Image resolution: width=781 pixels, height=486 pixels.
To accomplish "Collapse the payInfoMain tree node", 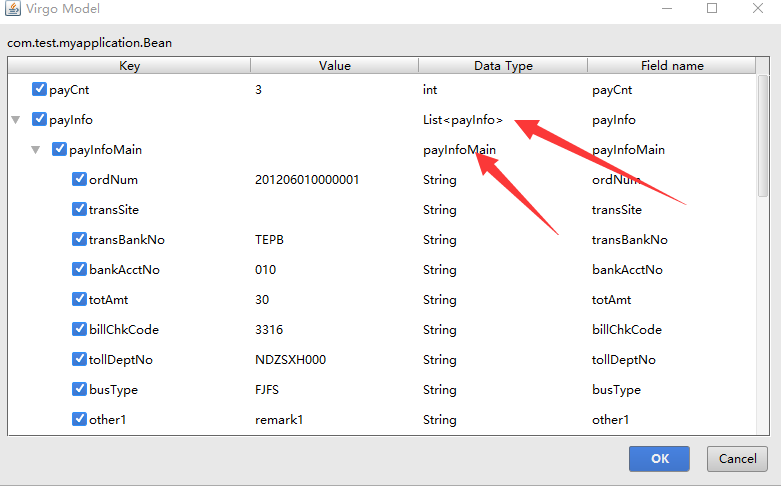I will point(35,150).
